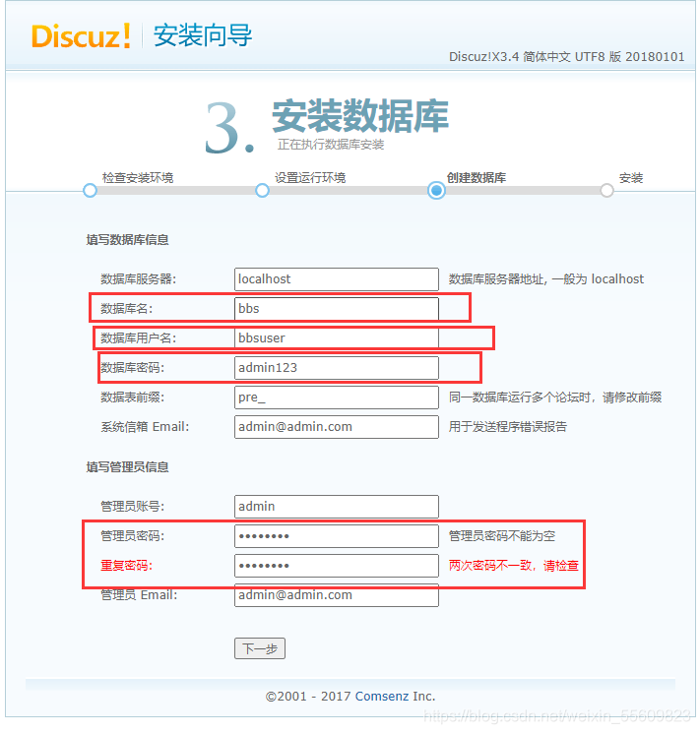
Task: Click the 同一数据库运行多个论坛时 hint text
Action: coord(554,398)
